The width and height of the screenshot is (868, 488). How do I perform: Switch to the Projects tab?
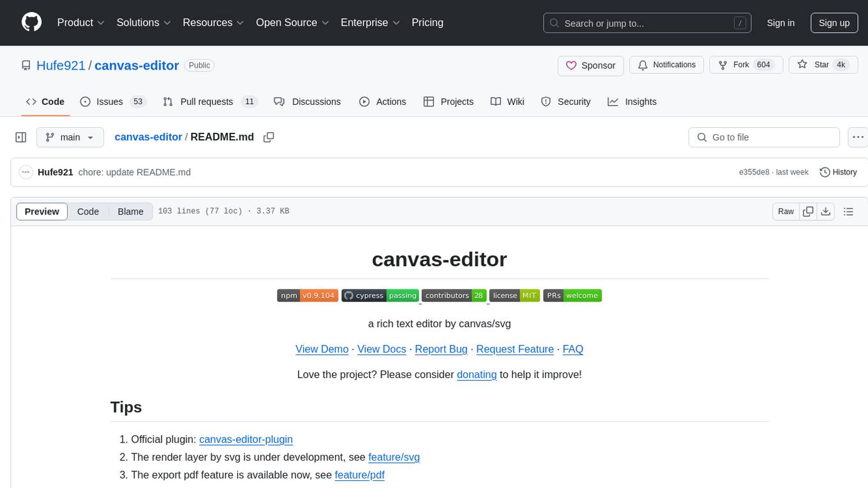(448, 102)
